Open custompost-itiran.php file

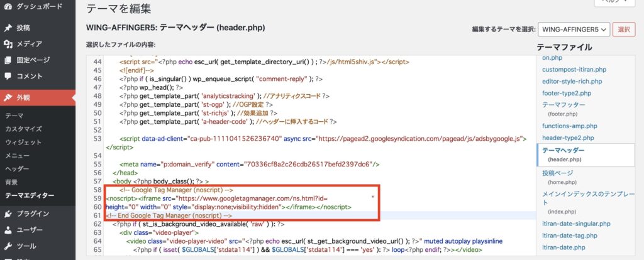574,70
